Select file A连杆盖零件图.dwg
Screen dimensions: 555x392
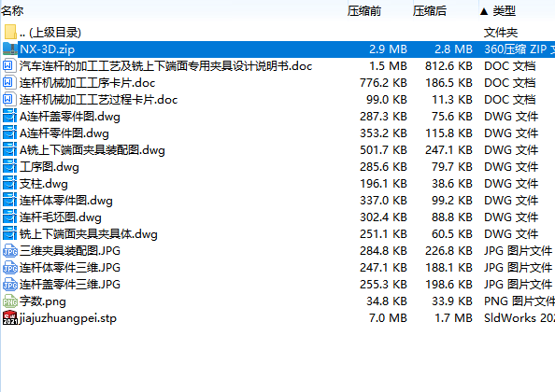click(70, 117)
